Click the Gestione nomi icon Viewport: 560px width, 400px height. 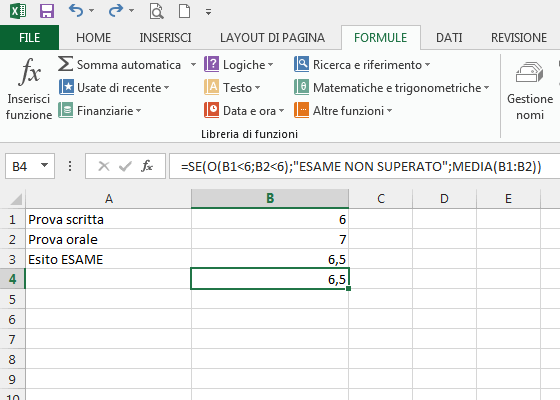(x=530, y=72)
